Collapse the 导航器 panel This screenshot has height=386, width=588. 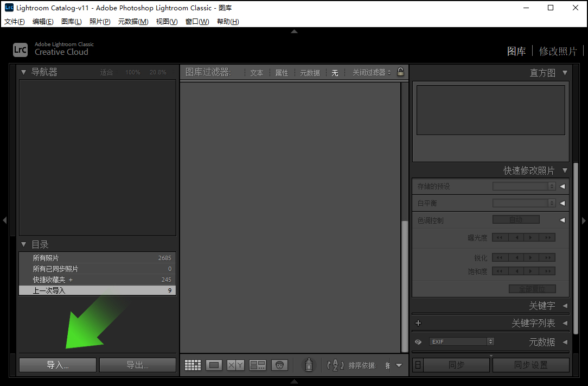click(23, 72)
